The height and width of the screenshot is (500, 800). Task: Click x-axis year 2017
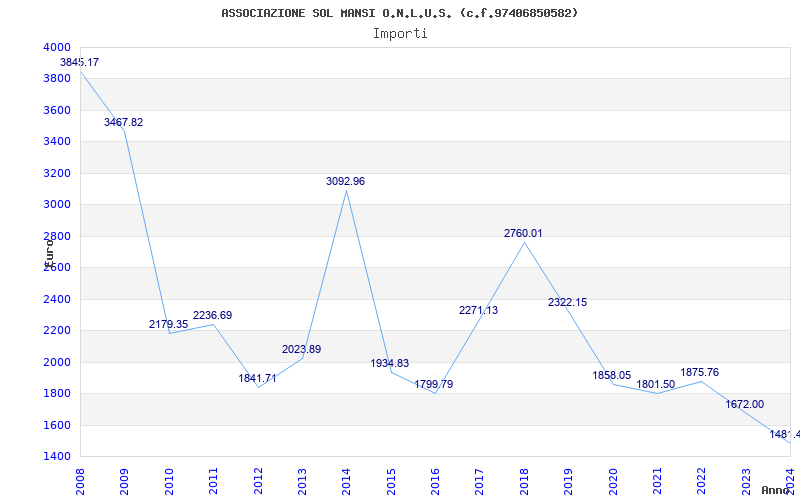[x=480, y=482]
